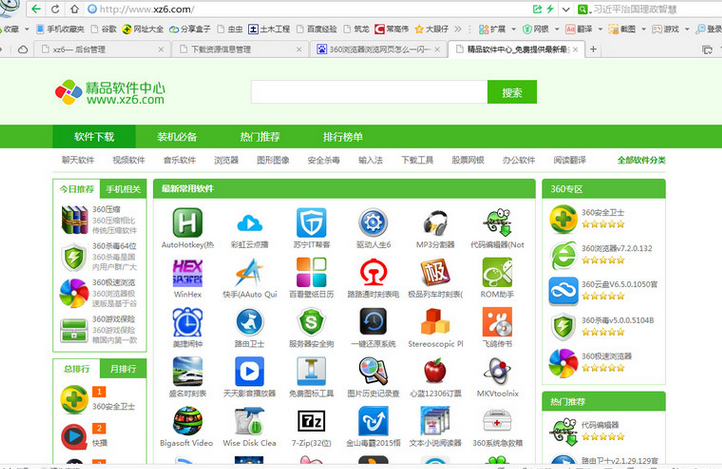Open the MP3分割器 headphone icon
The height and width of the screenshot is (469, 722).
click(435, 223)
